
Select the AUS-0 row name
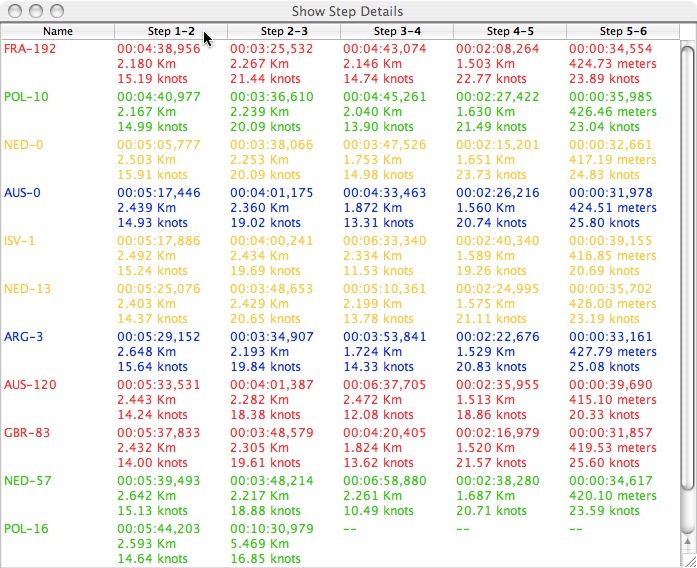tap(22, 192)
